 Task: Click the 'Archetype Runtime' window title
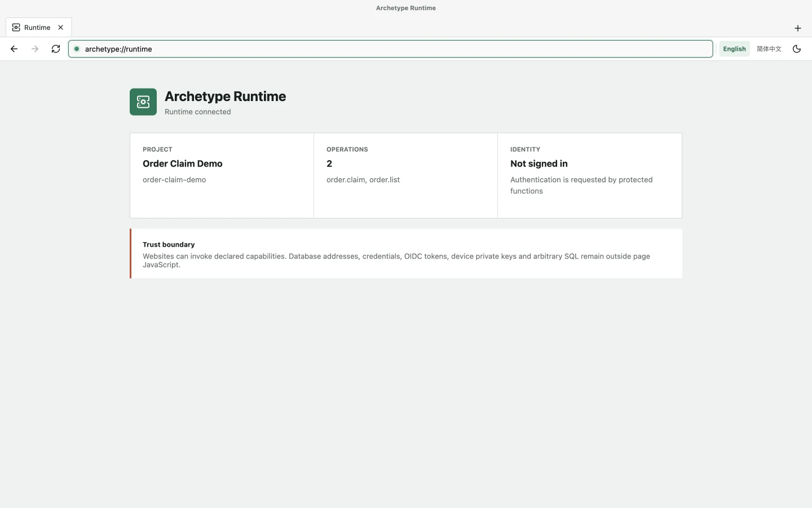click(x=406, y=8)
